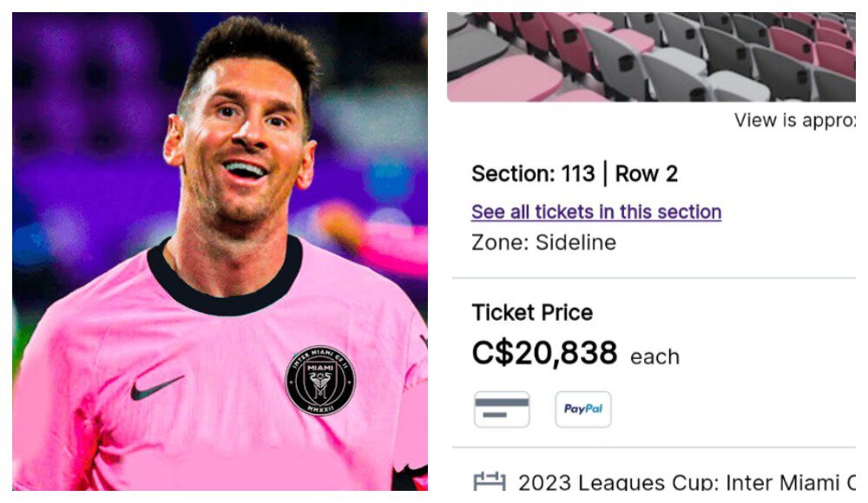Click the C$20,838 price amount
868x503 pixels.
click(544, 353)
